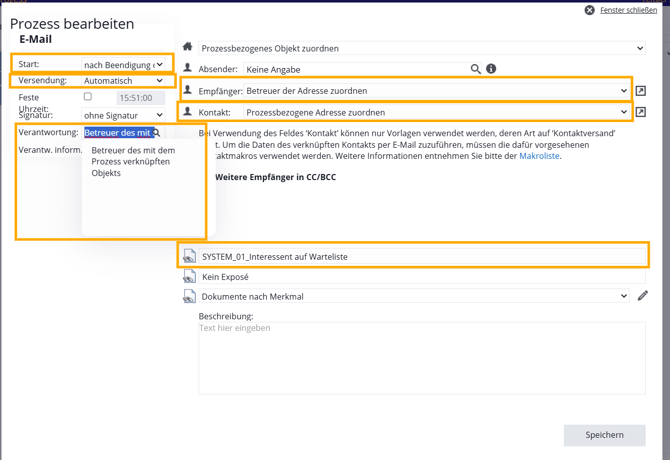Click the Speichern button
Viewport: 670px width, 460px height.
coord(604,435)
